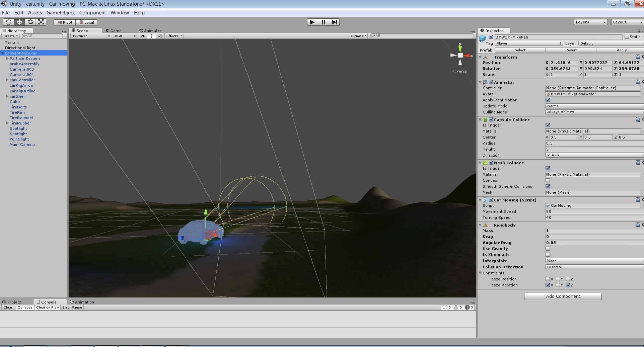
Task: Click prefab Revert button
Action: pos(571,50)
